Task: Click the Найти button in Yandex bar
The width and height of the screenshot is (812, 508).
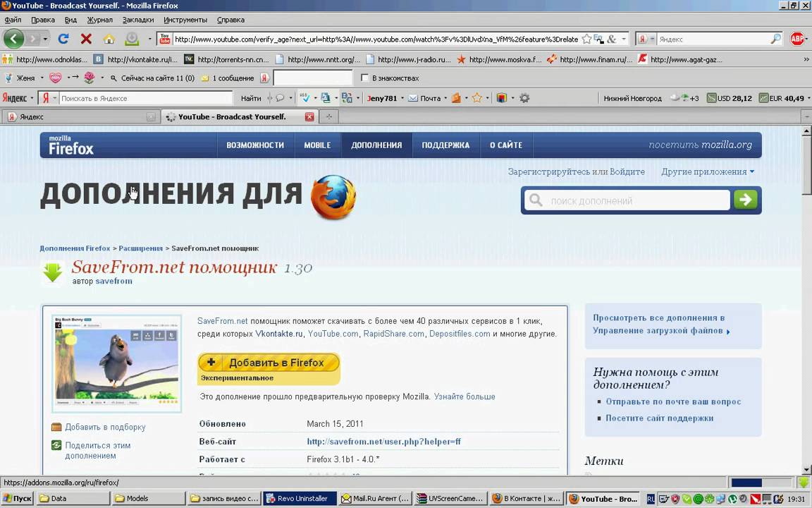Action: pos(251,98)
